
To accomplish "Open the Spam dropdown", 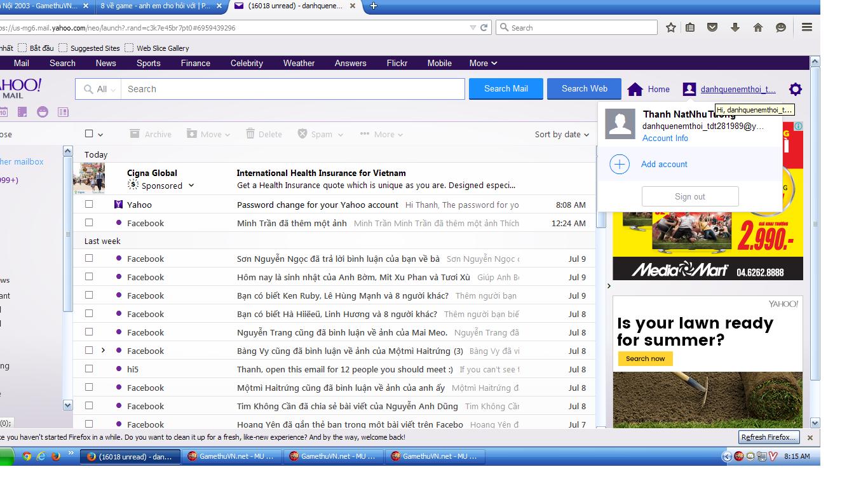I will [321, 134].
